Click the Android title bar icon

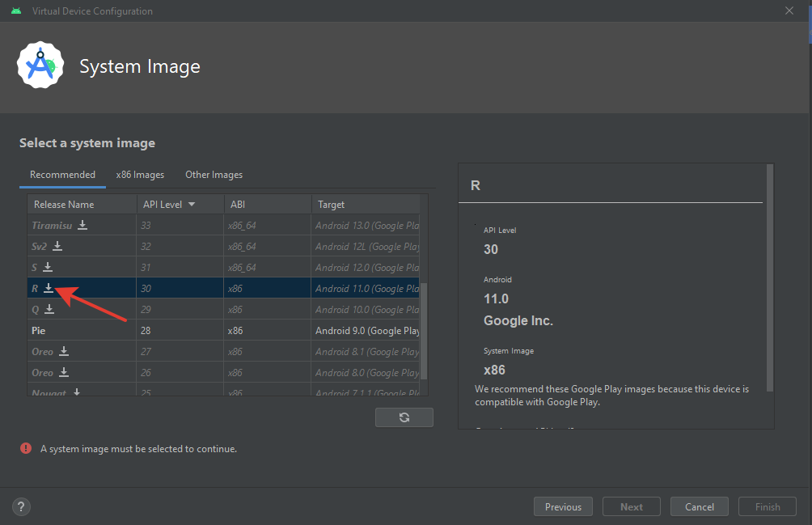tap(16, 11)
